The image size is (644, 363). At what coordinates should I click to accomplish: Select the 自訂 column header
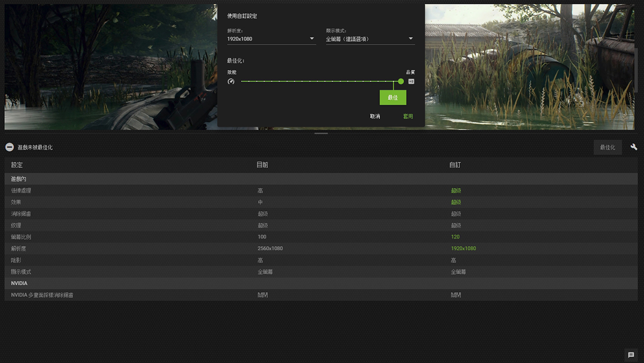[x=455, y=165]
